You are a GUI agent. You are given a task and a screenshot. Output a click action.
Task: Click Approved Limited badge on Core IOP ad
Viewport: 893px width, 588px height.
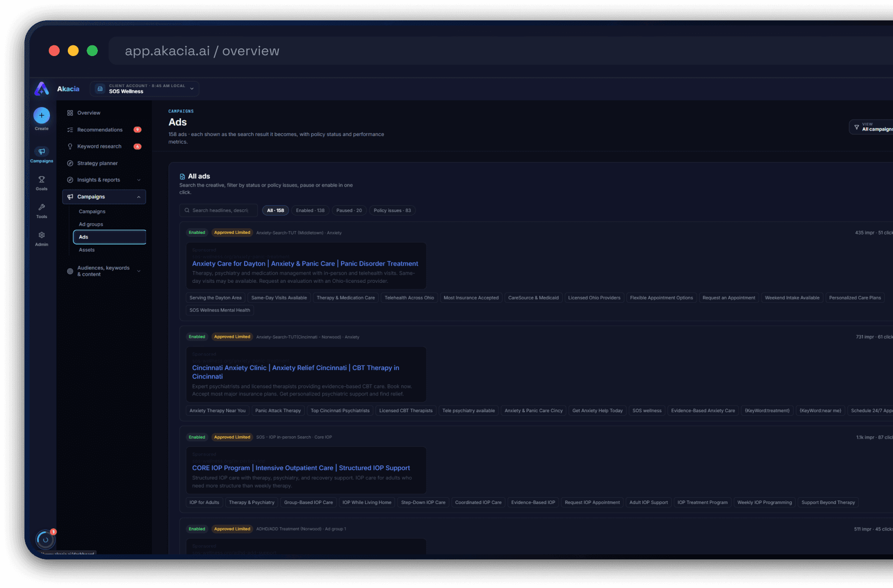232,437
